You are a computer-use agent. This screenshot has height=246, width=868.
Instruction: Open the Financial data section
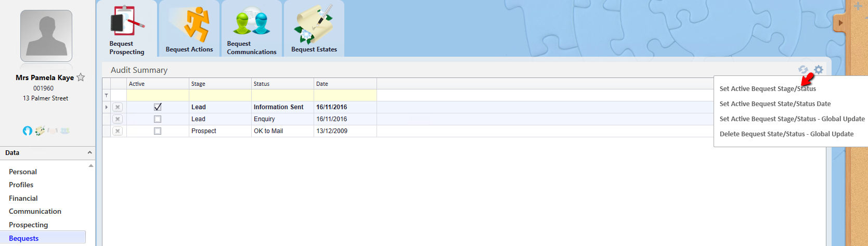tap(23, 198)
